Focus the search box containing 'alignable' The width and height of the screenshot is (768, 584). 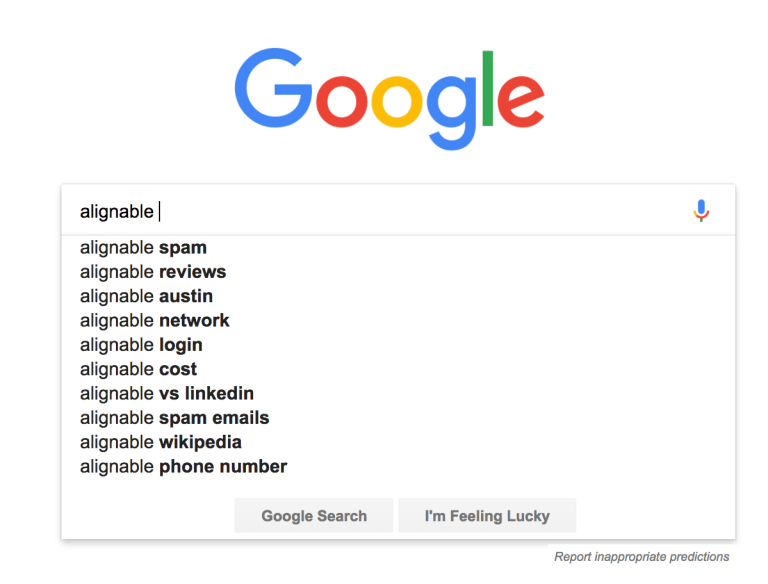click(380, 211)
